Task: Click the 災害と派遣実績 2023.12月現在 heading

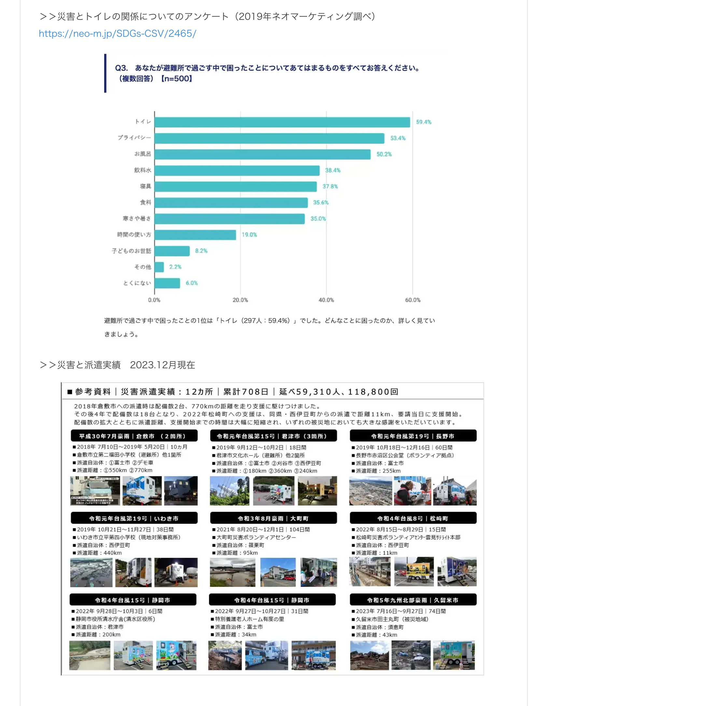Action: 117,365
